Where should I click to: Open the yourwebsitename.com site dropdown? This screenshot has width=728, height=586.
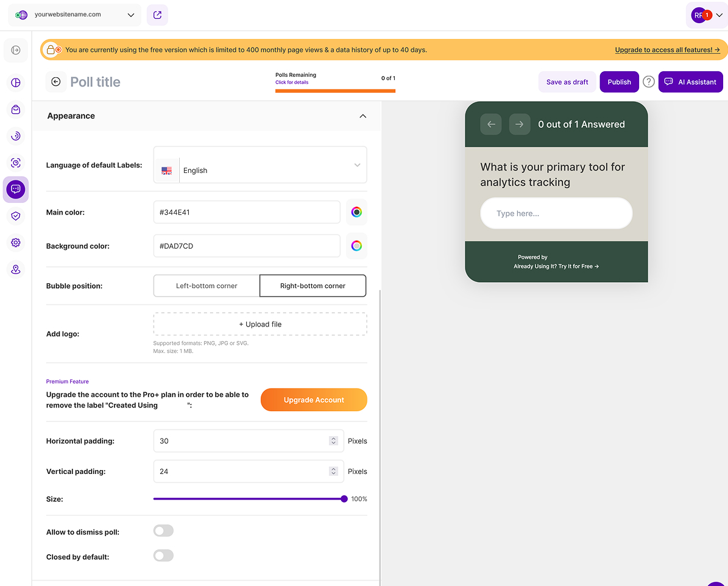pos(75,15)
